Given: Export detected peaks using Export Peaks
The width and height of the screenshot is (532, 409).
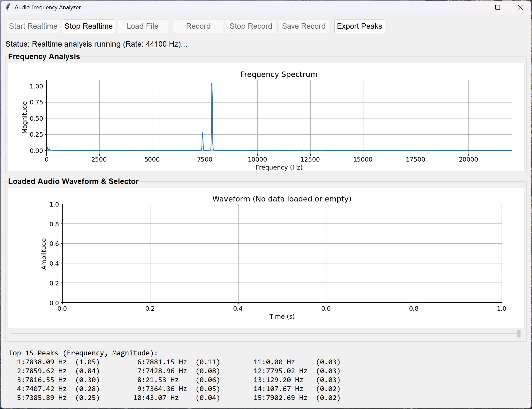Looking at the screenshot, I should pos(359,26).
